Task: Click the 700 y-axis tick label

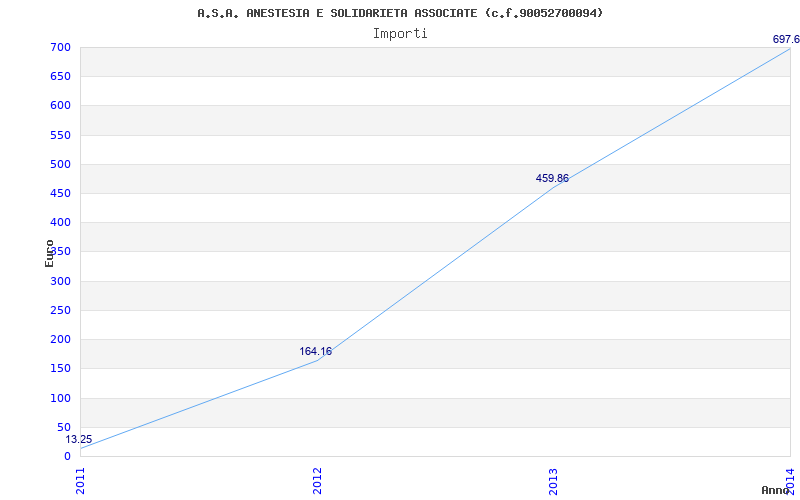Action: (x=61, y=47)
